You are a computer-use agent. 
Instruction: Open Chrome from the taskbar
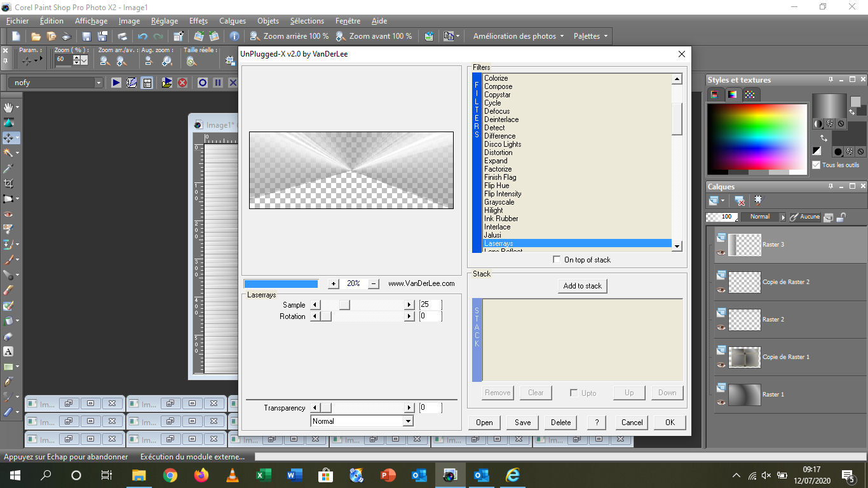point(170,475)
